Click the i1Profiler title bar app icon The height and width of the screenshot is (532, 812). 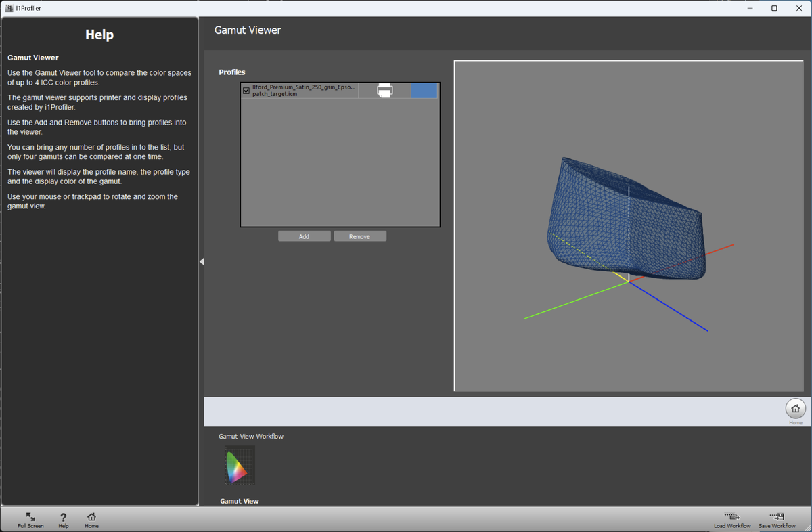click(x=9, y=8)
